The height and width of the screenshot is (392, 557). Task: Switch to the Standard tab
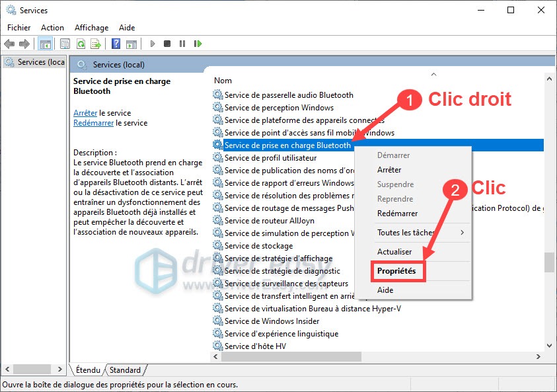(125, 370)
